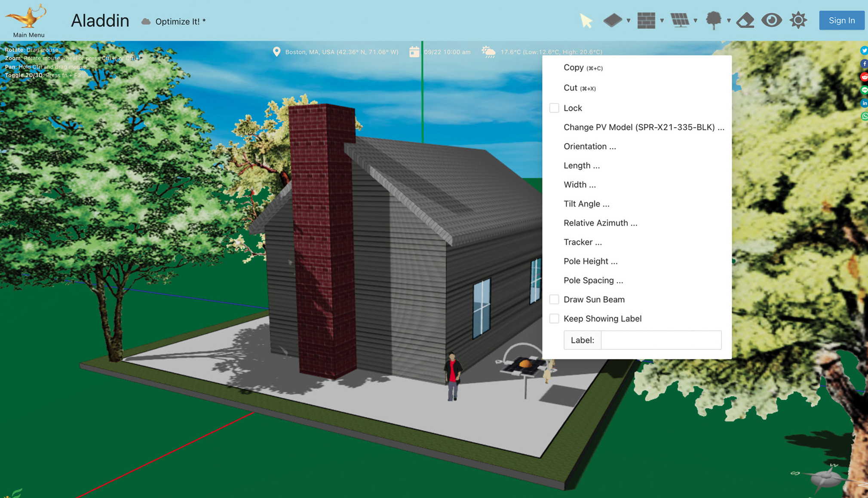Select the Solar Panel tool
This screenshot has width=868, height=498.
(680, 20)
